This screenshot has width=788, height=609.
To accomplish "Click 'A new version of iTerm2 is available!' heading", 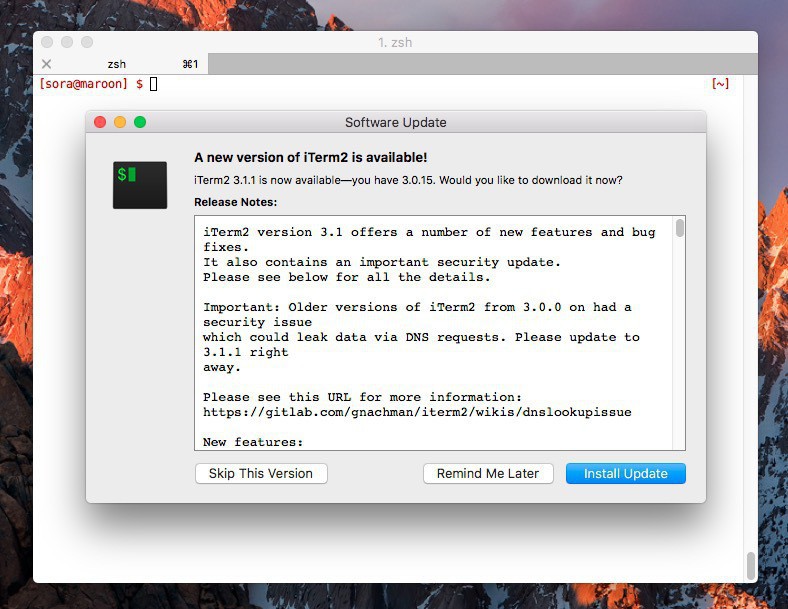I will pos(311,157).
